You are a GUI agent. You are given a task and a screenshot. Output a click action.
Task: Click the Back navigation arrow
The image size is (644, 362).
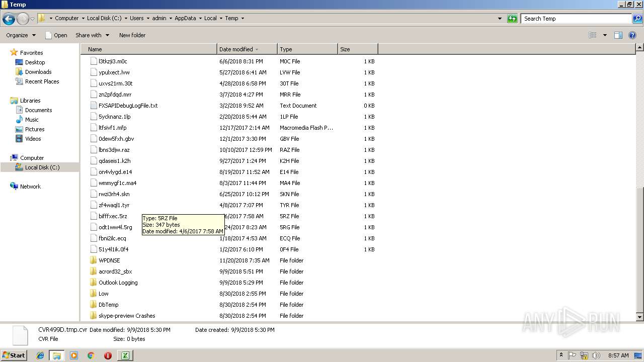9,19
